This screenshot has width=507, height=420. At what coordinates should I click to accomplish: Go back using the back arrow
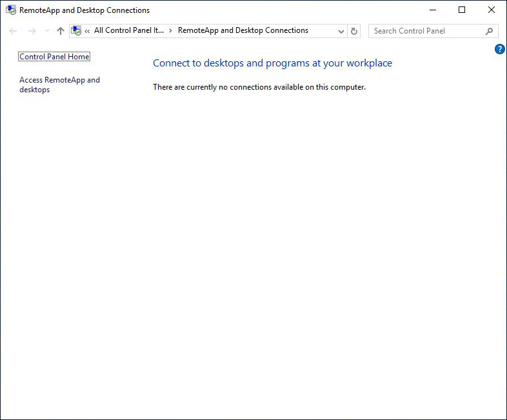[x=14, y=31]
